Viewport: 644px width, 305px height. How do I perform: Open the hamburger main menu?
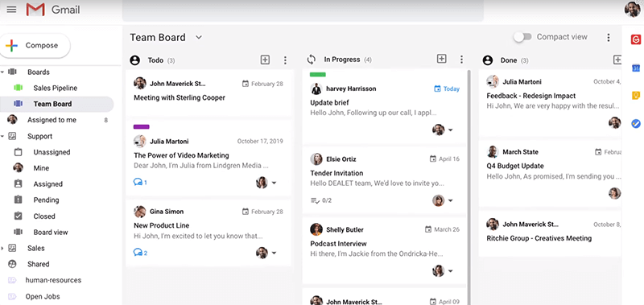pos(11,9)
